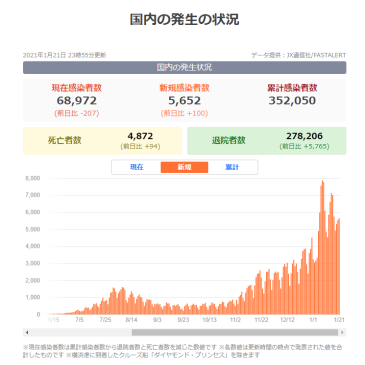Image resolution: width=365 pixels, height=365 pixels.
Task: Select the orange 新規 tab
Action: coord(184,167)
